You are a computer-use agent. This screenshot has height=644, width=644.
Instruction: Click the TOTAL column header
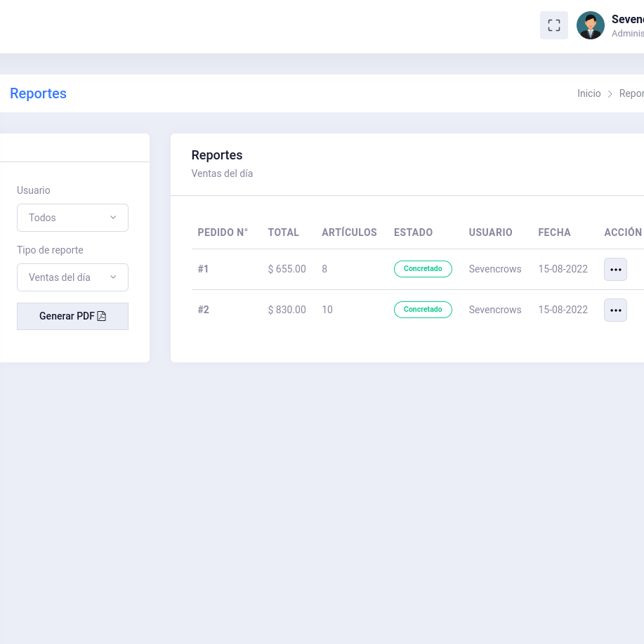(283, 232)
